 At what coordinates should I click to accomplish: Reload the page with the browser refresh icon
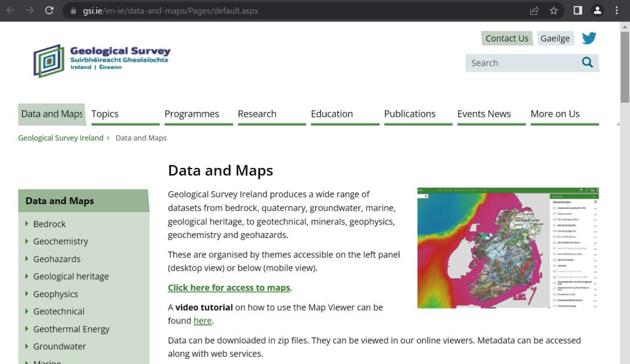[49, 10]
